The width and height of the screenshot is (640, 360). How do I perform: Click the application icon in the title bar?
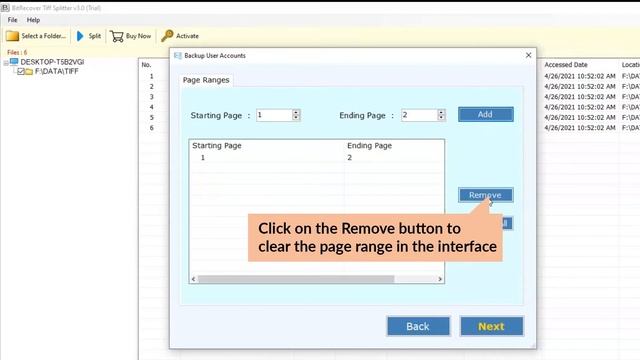click(x=5, y=8)
